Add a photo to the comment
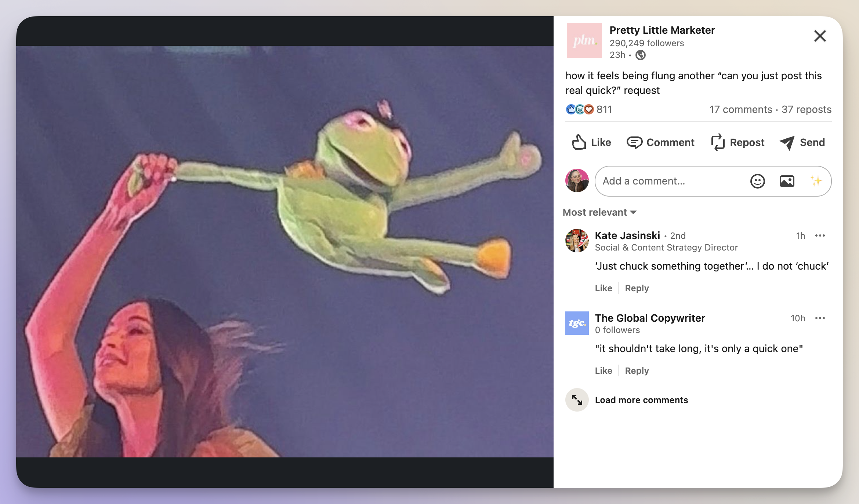This screenshot has height=504, width=859. pyautogui.click(x=787, y=181)
